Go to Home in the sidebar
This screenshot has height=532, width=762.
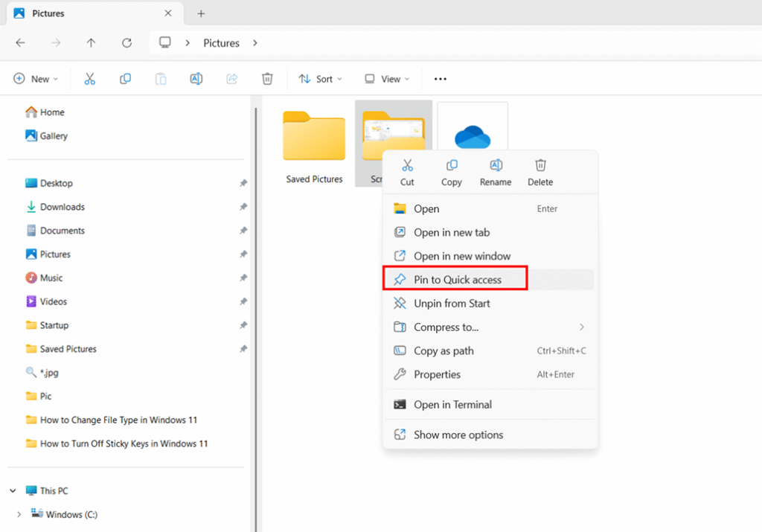coord(45,112)
